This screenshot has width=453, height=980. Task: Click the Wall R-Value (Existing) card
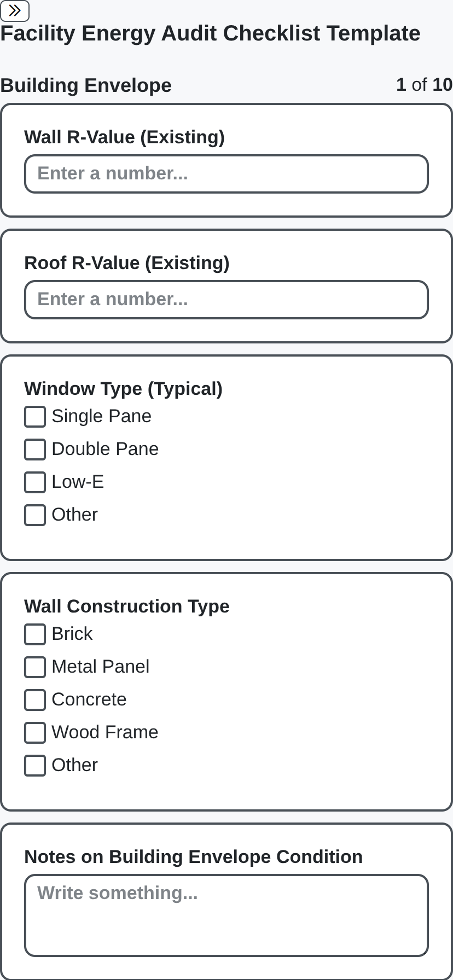pyautogui.click(x=226, y=160)
